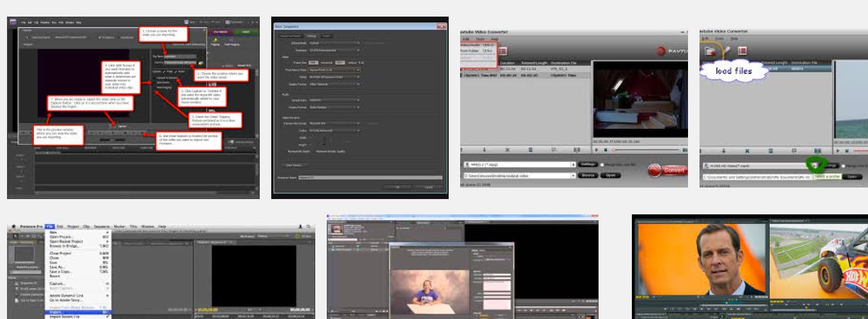Screen dimensions: 868x319
Task: Click trash icon under first Pavtube file list
Action: pyautogui.click(x=530, y=149)
